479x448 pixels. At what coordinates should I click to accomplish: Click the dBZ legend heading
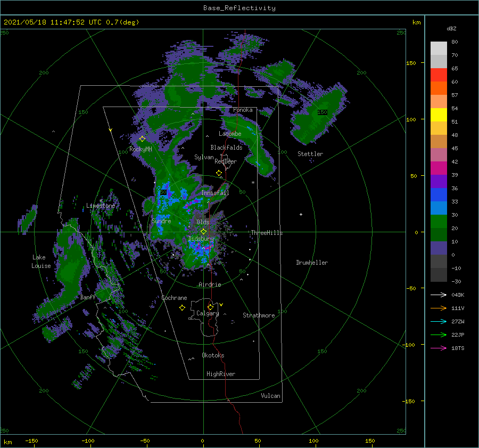coord(451,29)
